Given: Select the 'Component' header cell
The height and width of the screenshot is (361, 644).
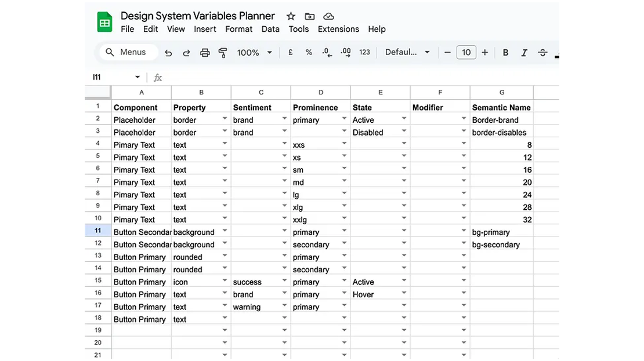Looking at the screenshot, I should 142,107.
